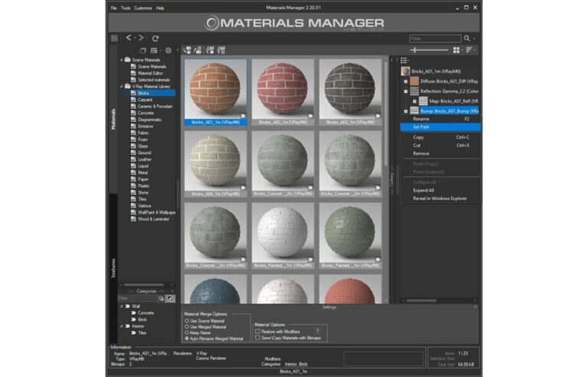Select Keep Name radio button

(187, 333)
